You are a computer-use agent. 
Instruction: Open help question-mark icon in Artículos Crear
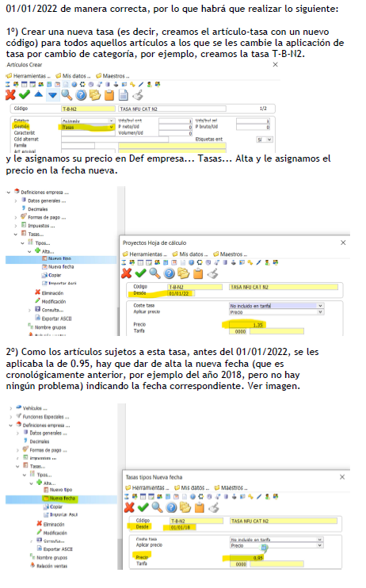[81, 95]
